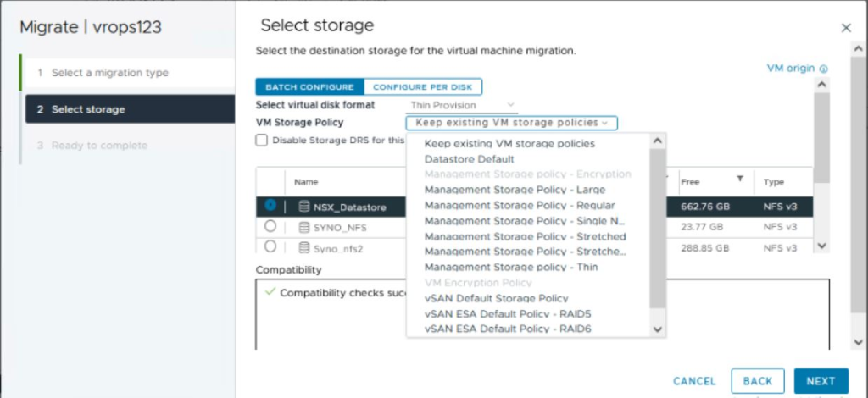Click the BACK button
Screen dimensions: 868x398
(x=758, y=381)
